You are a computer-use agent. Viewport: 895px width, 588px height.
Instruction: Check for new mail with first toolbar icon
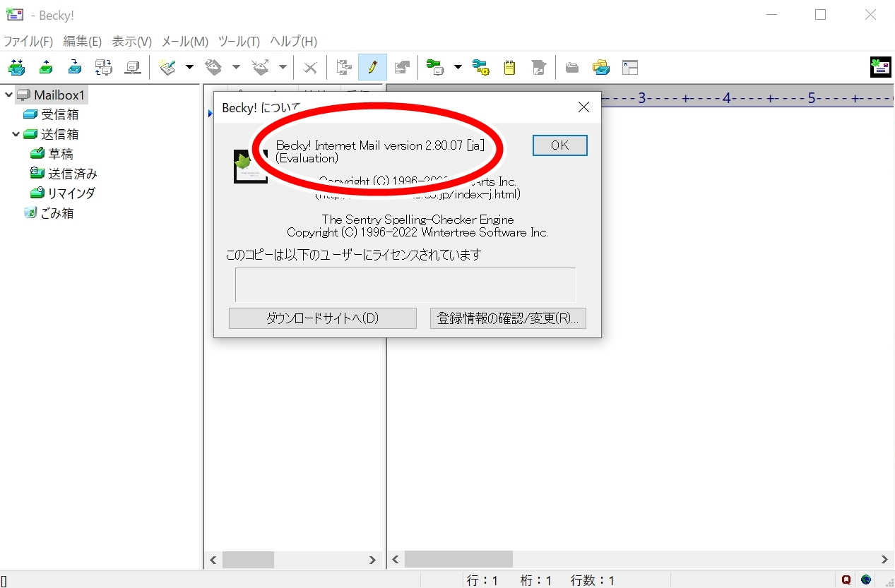tap(16, 67)
